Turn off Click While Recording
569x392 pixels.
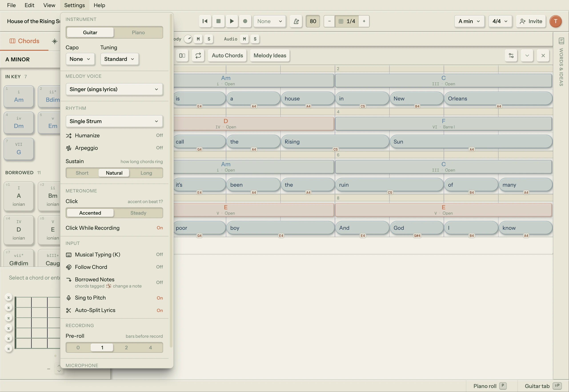[114, 228]
